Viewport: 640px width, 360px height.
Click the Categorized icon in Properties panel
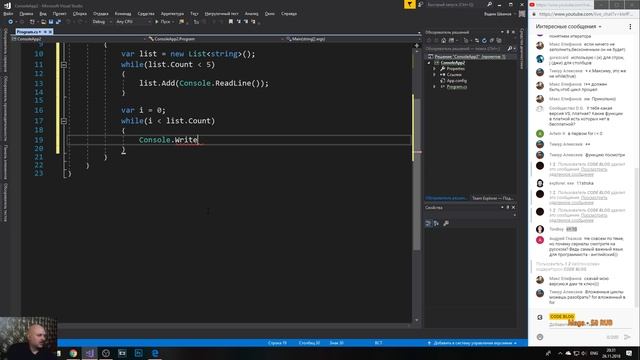(x=428, y=223)
